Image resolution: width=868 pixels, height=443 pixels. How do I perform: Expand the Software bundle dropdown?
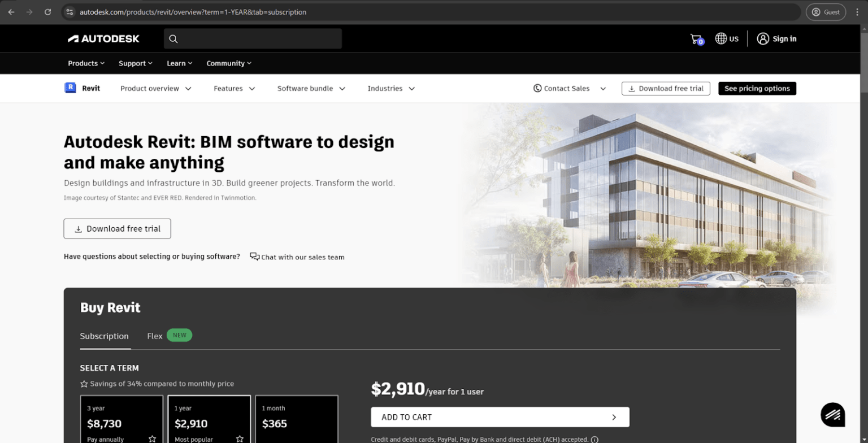pos(311,88)
